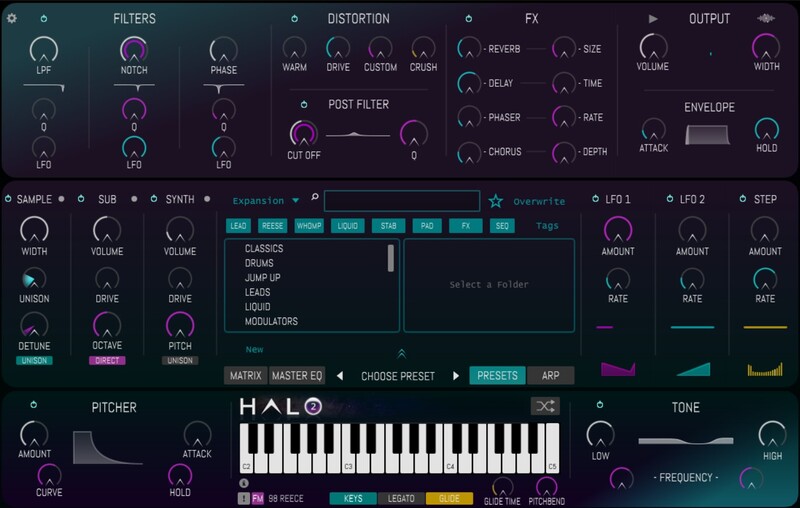Open the Expansion dropdown
800x508 pixels.
point(265,201)
